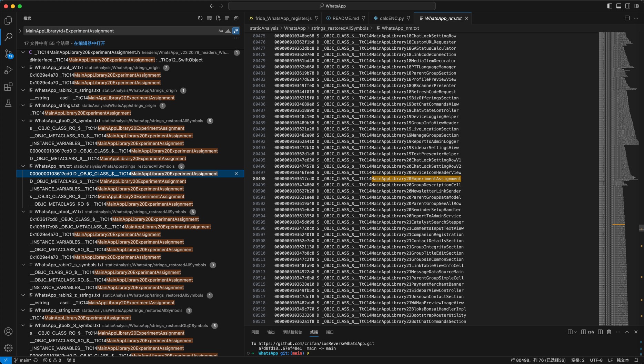Click strings_restoredAllSymbols breadcrumb

coord(340,28)
